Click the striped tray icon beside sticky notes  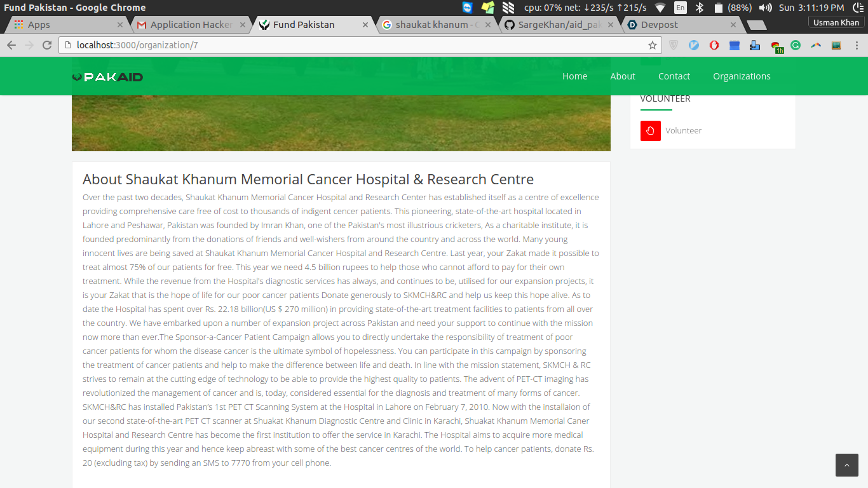point(508,8)
